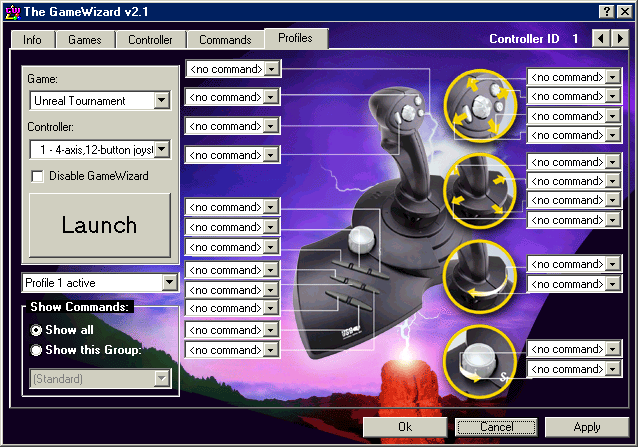Select the Commands tab

[225, 40]
